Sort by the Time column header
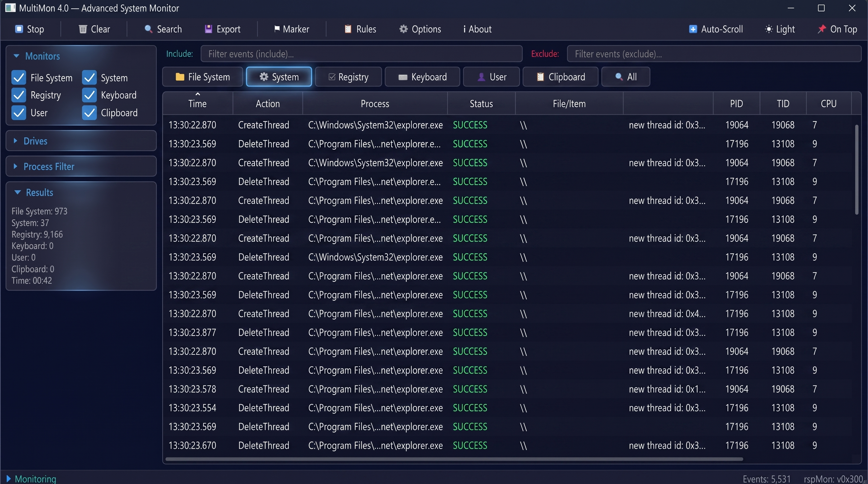The image size is (868, 484). (x=197, y=104)
